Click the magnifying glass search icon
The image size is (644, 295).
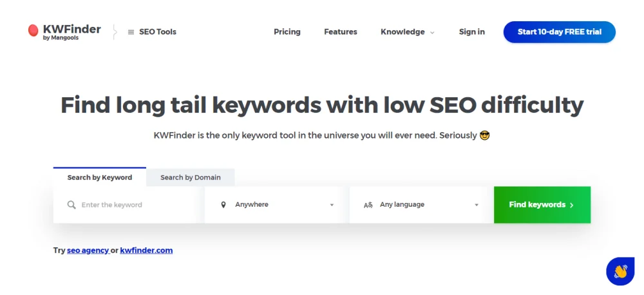click(x=71, y=205)
